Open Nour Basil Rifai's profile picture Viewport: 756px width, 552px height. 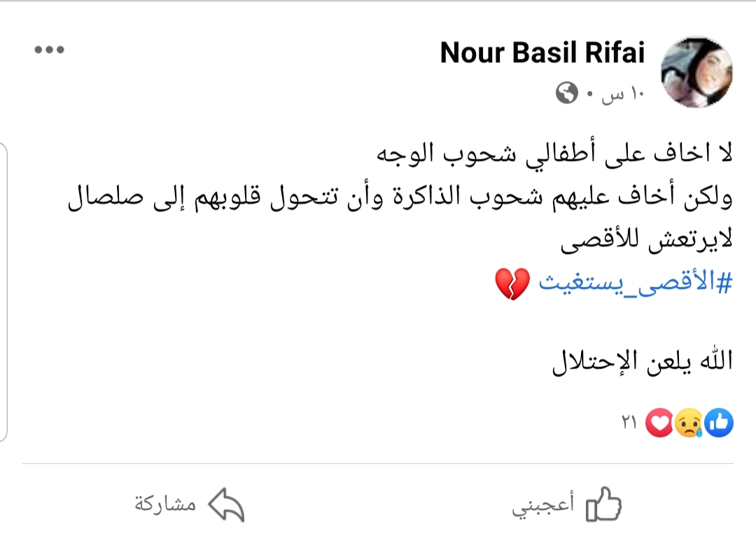pos(696,72)
